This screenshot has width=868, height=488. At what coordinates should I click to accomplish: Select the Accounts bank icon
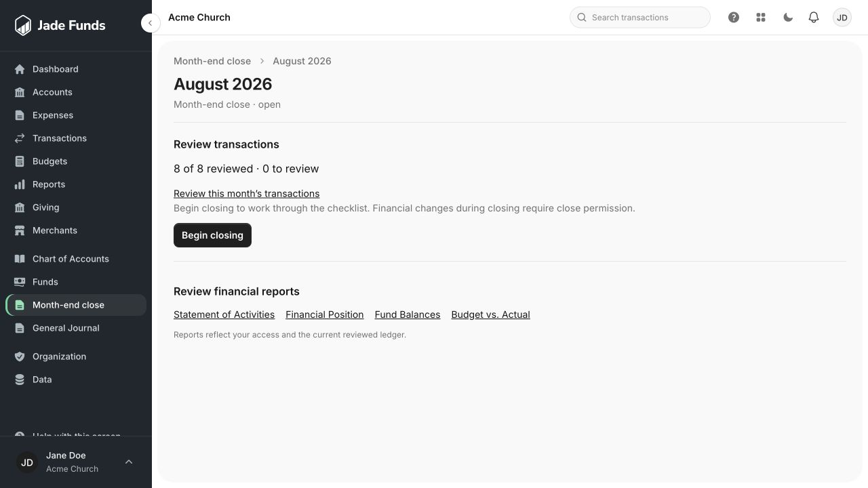(20, 92)
